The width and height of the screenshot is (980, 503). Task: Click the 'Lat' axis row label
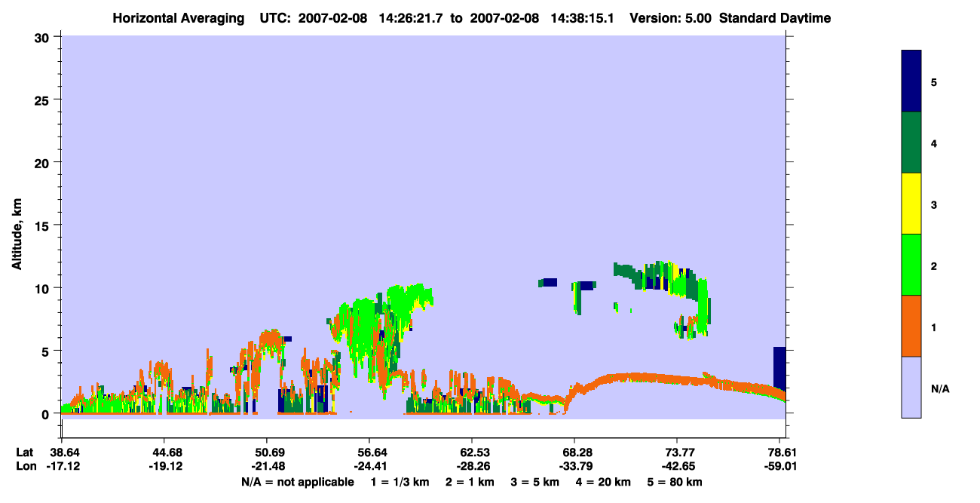pos(25,452)
